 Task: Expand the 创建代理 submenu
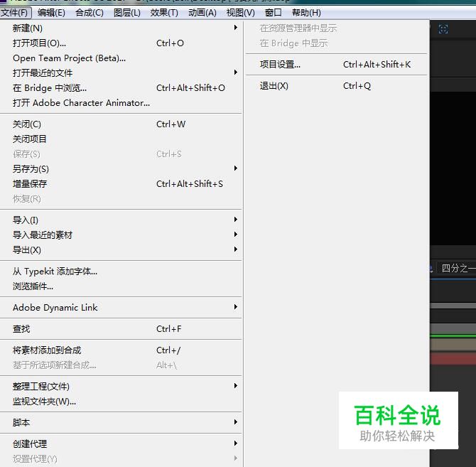tap(121, 444)
